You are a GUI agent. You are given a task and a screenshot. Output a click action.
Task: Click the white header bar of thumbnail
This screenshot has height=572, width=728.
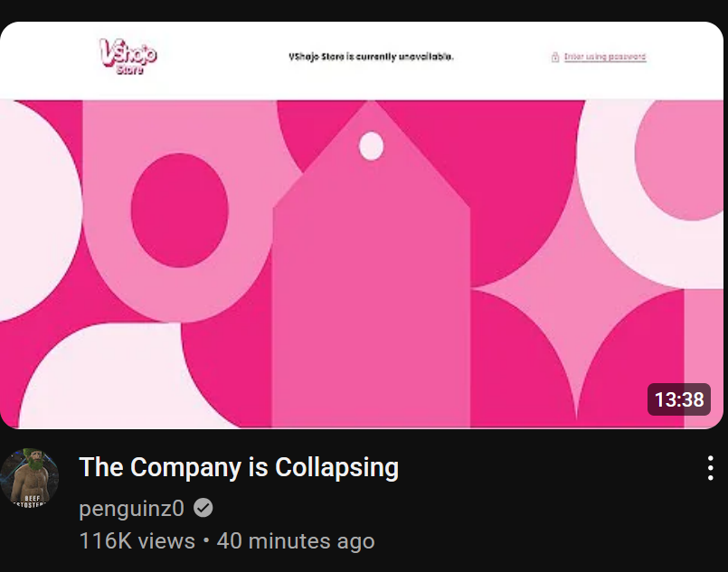click(362, 61)
